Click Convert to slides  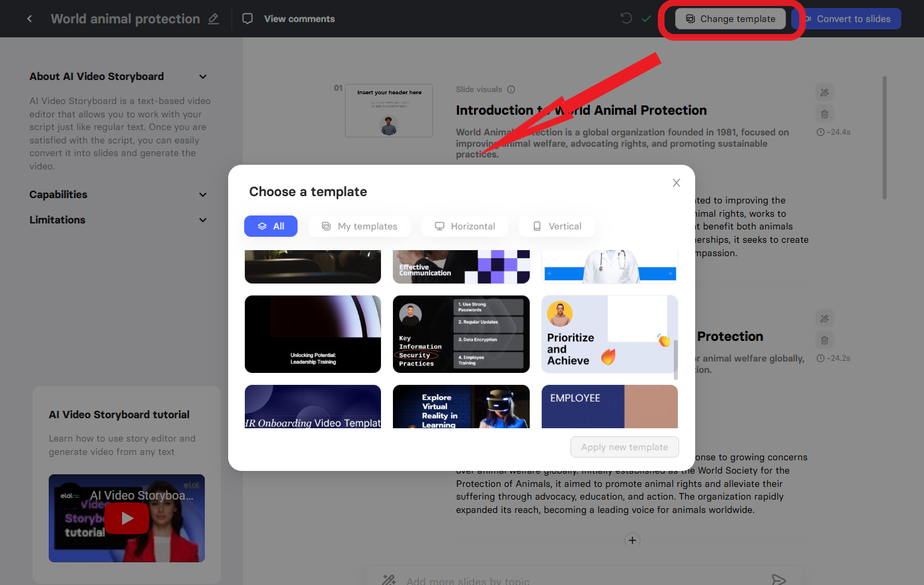click(846, 19)
